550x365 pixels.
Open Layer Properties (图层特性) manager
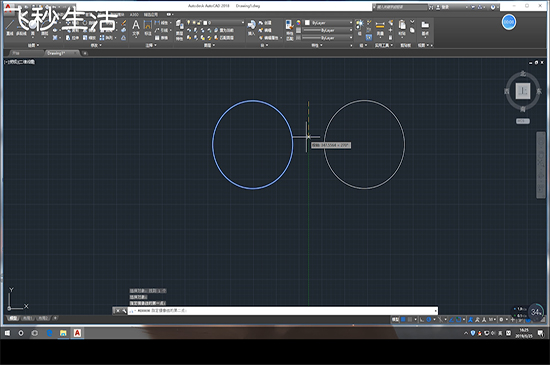[x=179, y=29]
